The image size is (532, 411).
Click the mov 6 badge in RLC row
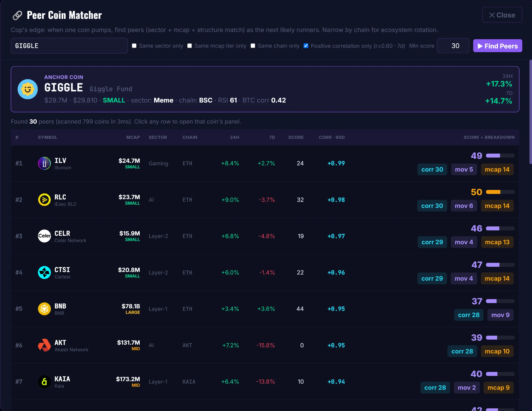464,206
